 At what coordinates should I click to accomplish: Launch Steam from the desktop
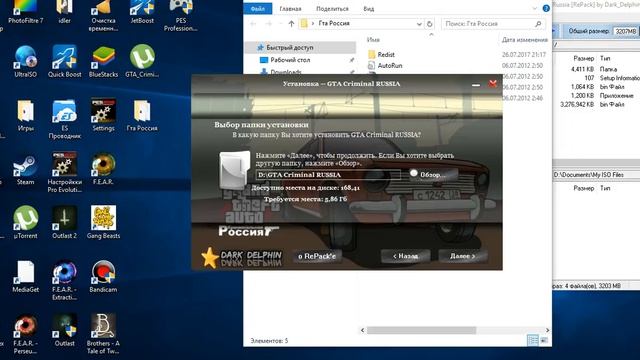pos(25,169)
